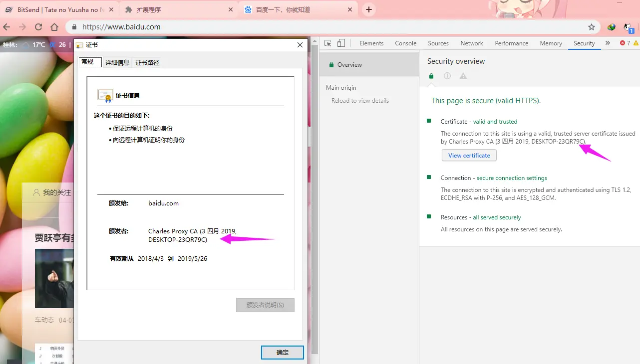Click the padlock icon in address bar
Screen dimensions: 640x364
[x=74, y=27]
